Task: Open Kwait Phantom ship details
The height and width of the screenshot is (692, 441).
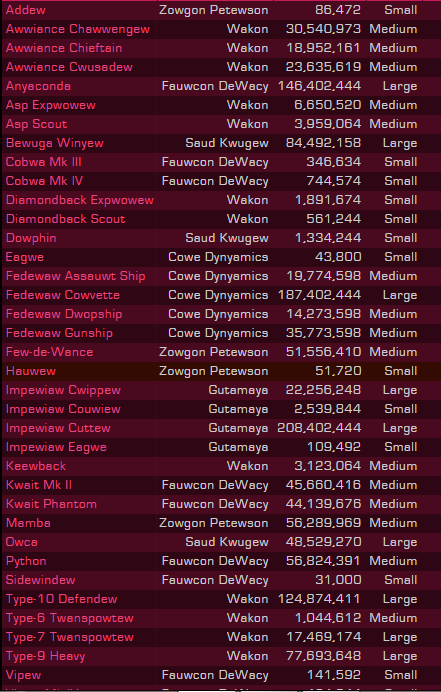Action: pos(51,504)
